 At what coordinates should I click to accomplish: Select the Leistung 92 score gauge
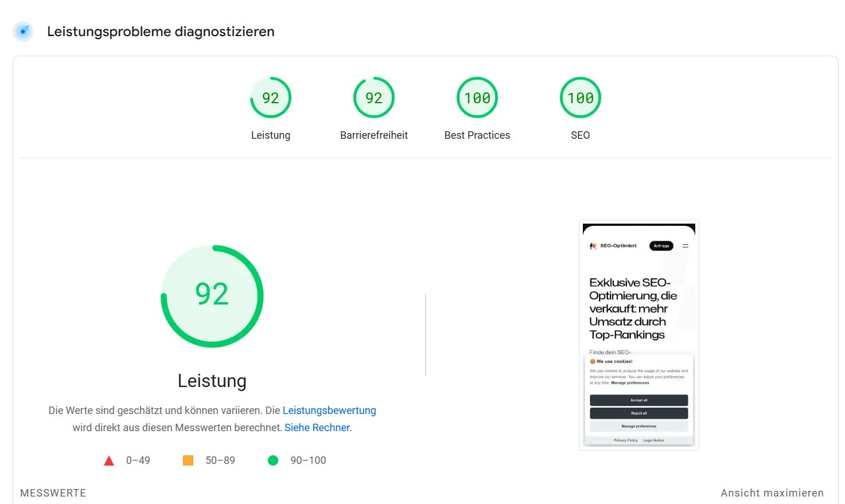271,97
